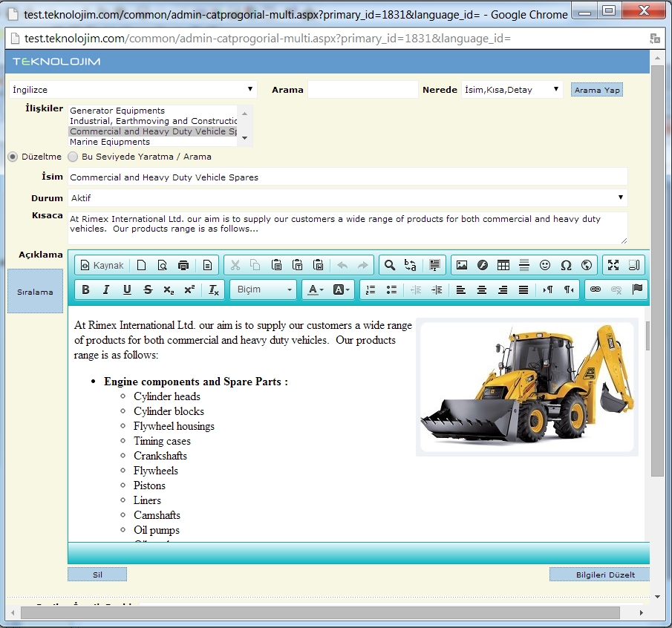Justify the text alignment
This screenshot has width=672, height=628.
[x=523, y=290]
